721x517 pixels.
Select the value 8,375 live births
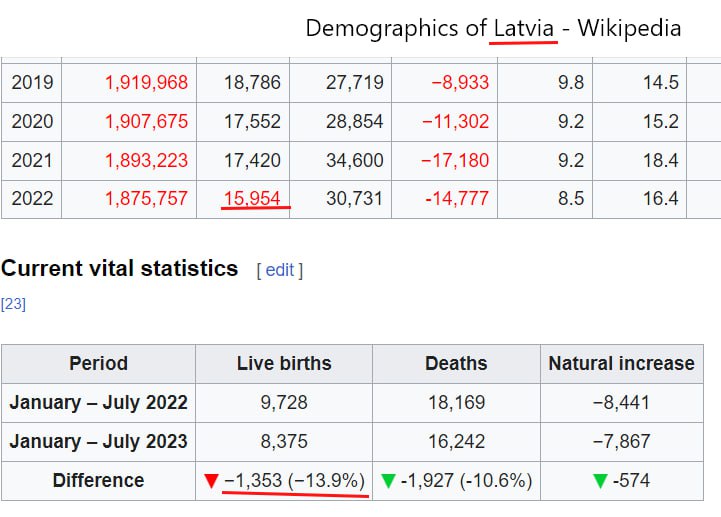pos(284,442)
